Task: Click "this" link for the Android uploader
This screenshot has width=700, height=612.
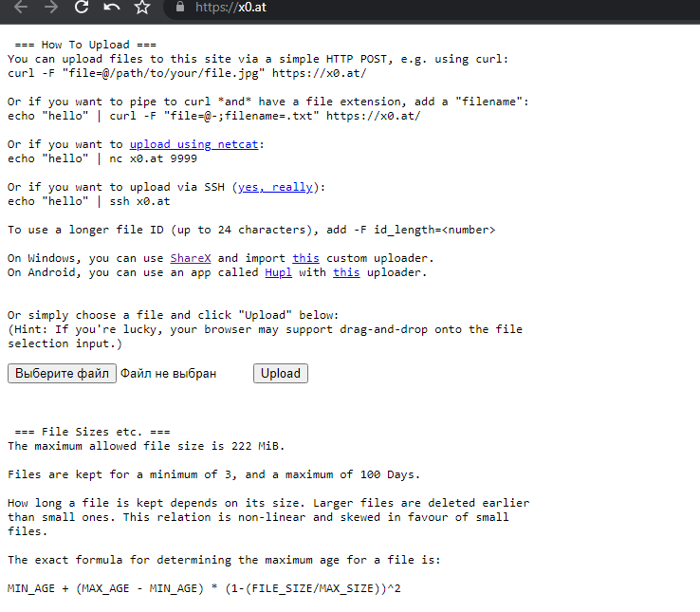Action: tap(346, 272)
